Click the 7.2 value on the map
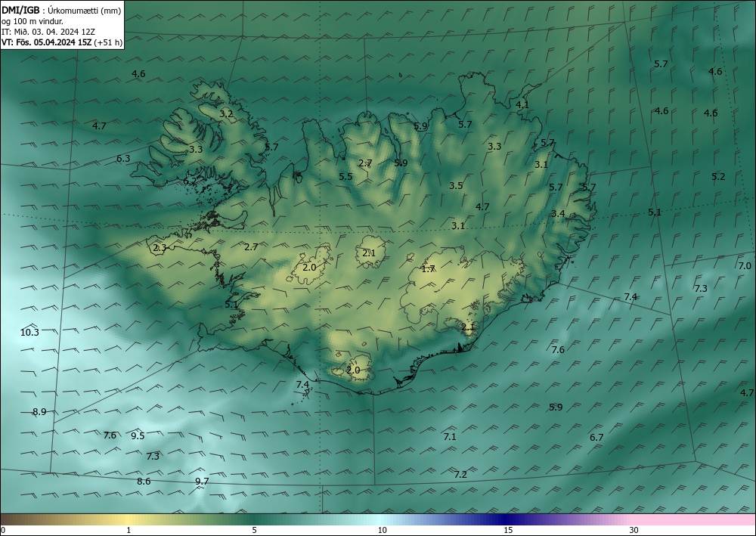The image size is (756, 536). pos(461,475)
